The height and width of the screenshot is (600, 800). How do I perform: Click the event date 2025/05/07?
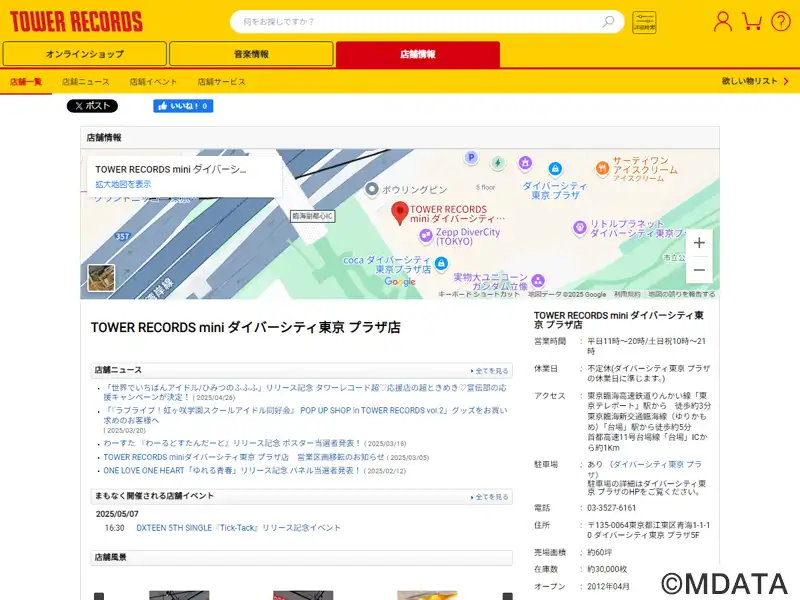click(x=117, y=514)
